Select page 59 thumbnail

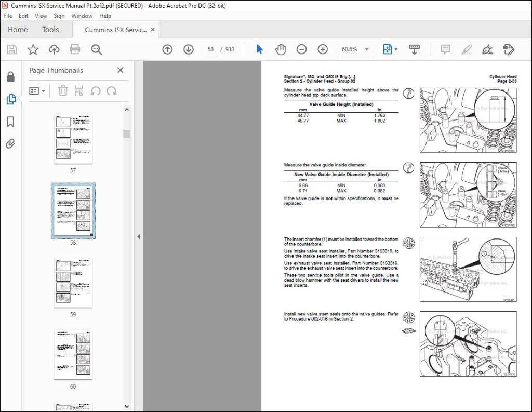(73, 283)
